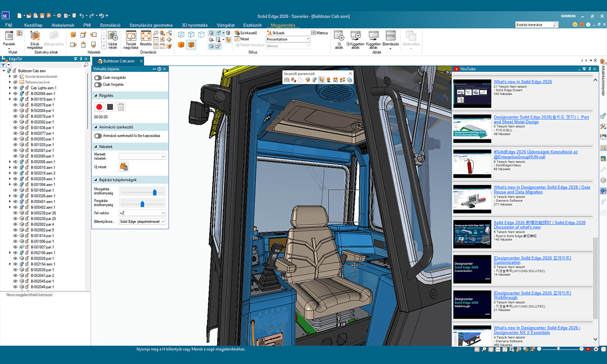Click the red record button in Rögzítés
The height and width of the screenshot is (364, 607).
[x=99, y=107]
